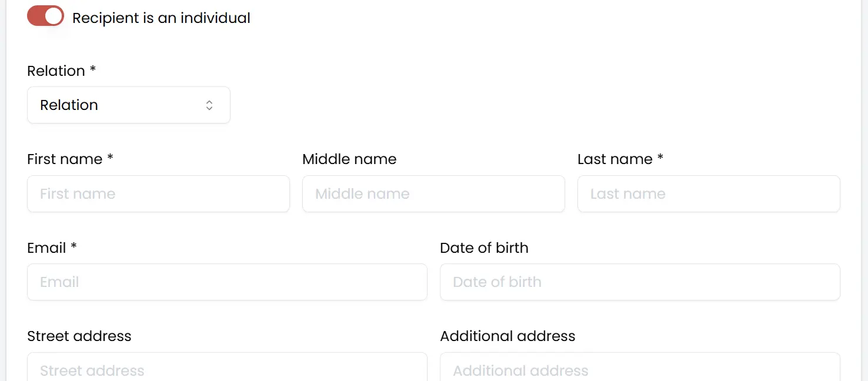
Task: Open the Date of birth input field
Action: click(640, 282)
